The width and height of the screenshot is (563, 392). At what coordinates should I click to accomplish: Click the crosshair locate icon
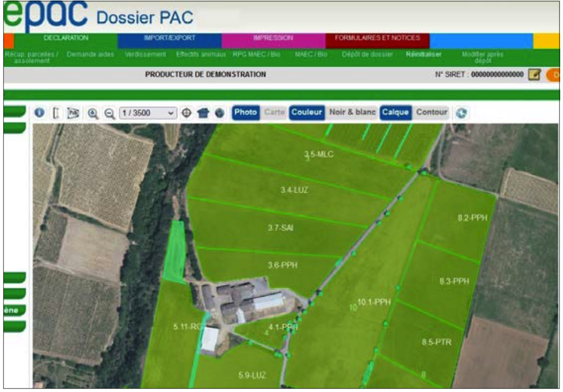point(187,113)
